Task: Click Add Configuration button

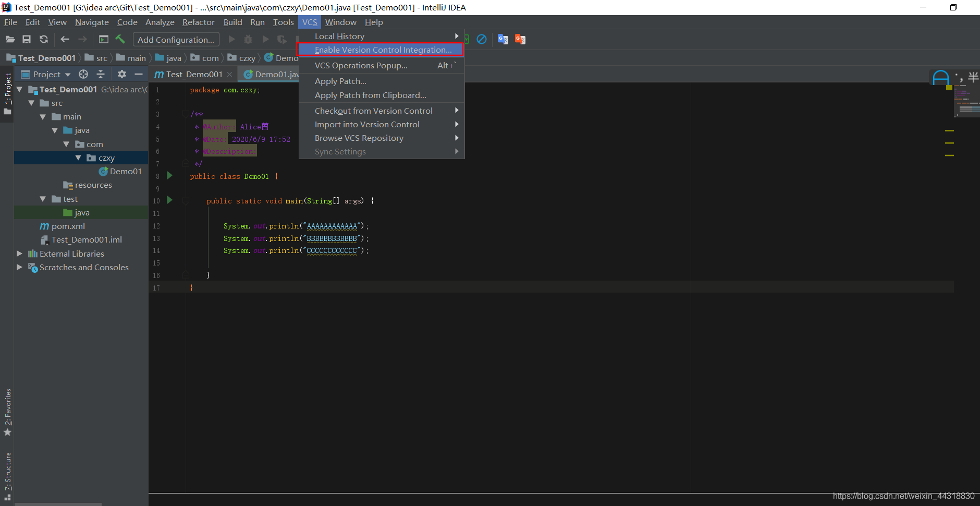Action: coord(176,40)
